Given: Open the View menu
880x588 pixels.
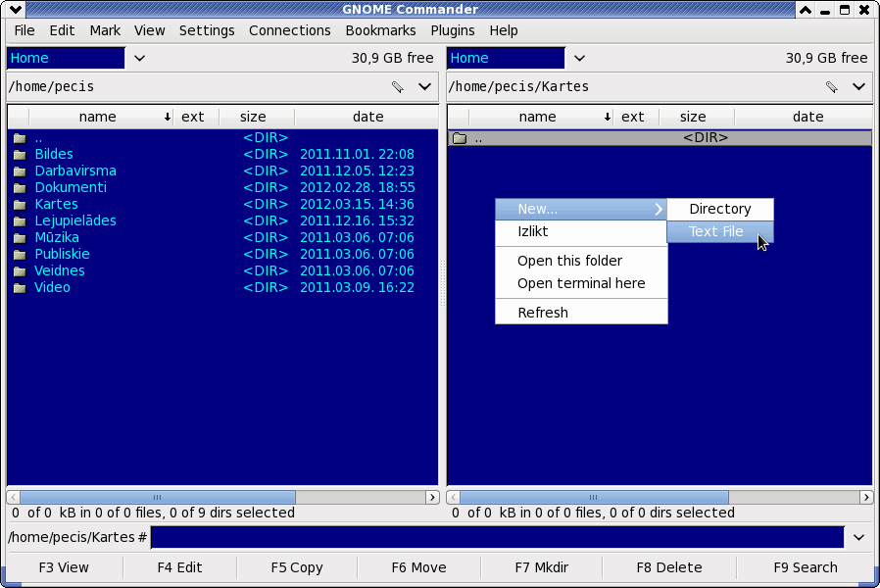Looking at the screenshot, I should click(x=149, y=30).
